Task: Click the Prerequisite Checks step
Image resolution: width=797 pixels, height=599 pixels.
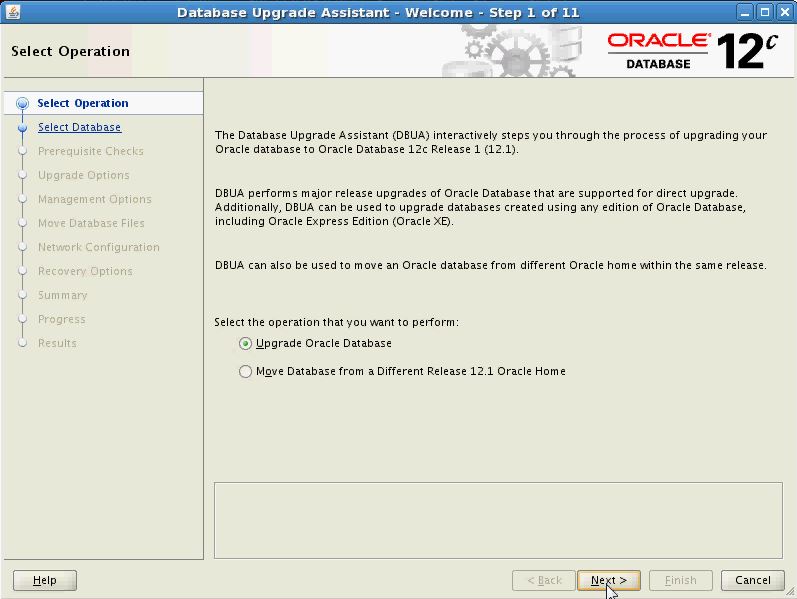Action: tap(90, 151)
